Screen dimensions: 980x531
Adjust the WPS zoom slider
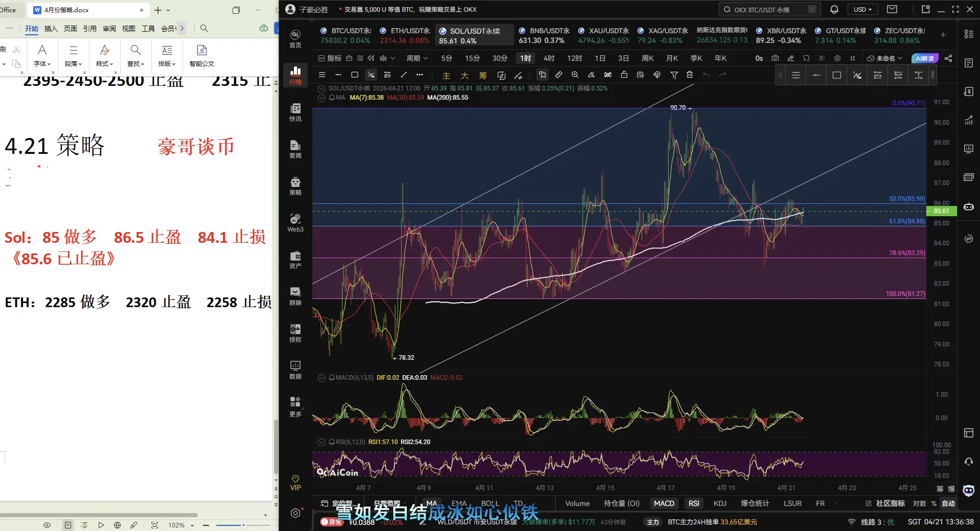[243, 525]
